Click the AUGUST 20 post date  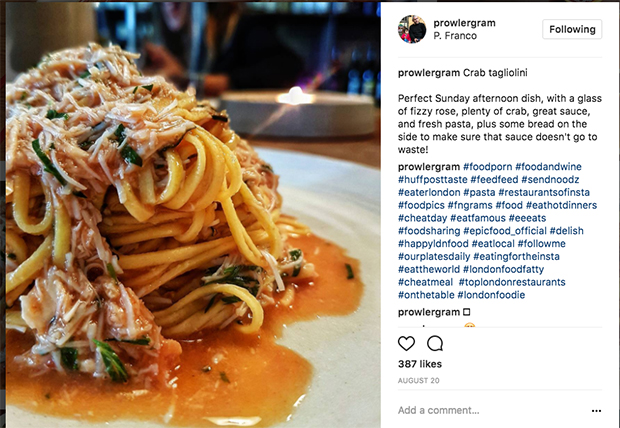[x=418, y=381]
